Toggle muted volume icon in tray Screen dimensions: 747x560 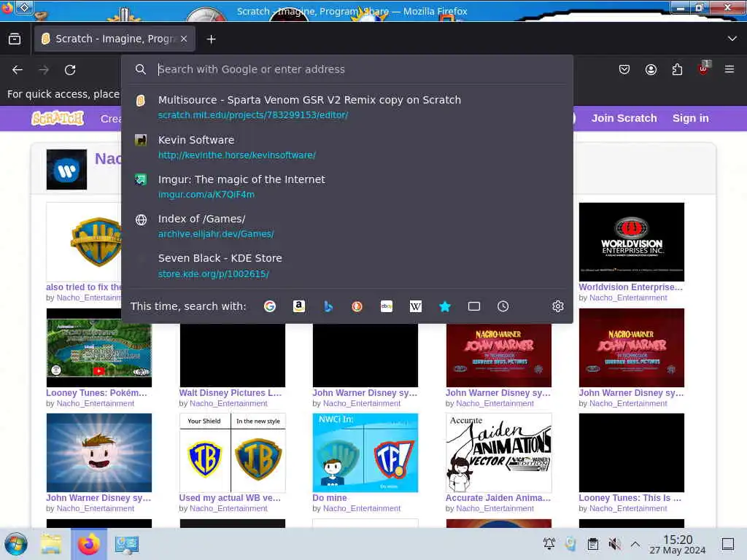614,544
